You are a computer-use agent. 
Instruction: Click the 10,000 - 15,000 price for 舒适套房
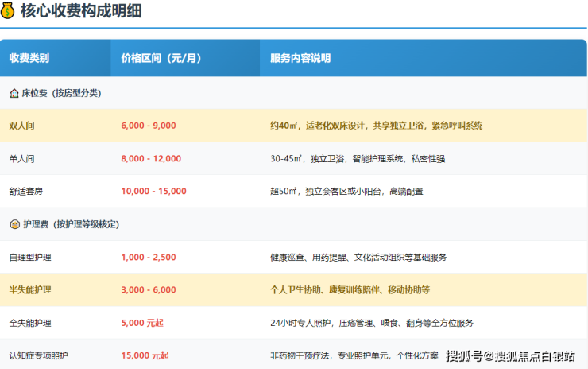tap(153, 192)
